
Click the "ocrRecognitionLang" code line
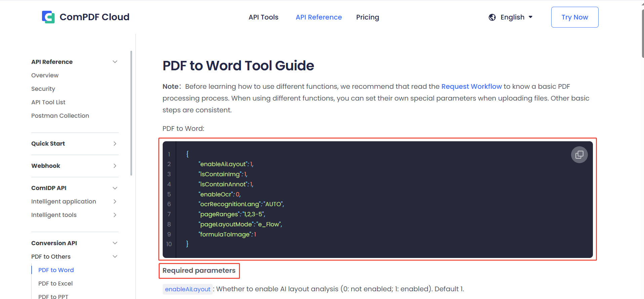pyautogui.click(x=241, y=204)
